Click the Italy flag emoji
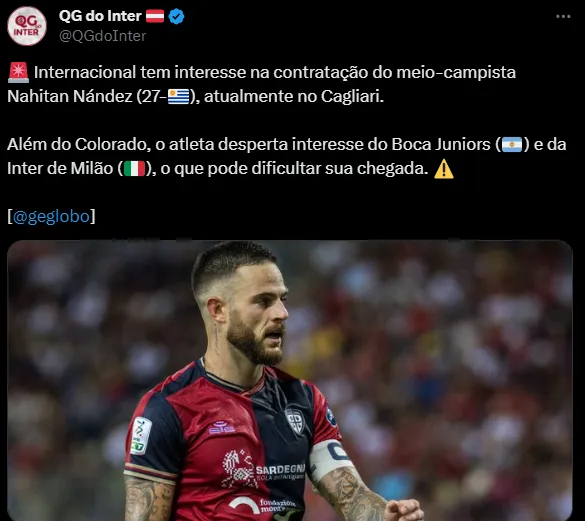 (134, 168)
